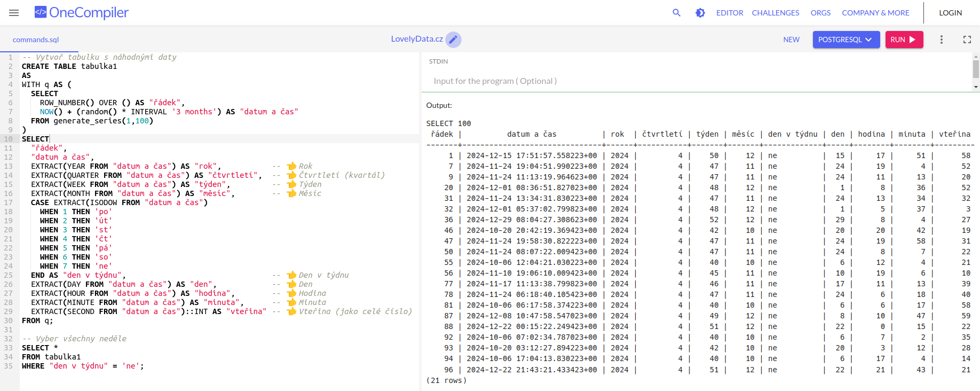
Task: Click the WHERE "den v týdnu" line
Action: [x=83, y=366]
